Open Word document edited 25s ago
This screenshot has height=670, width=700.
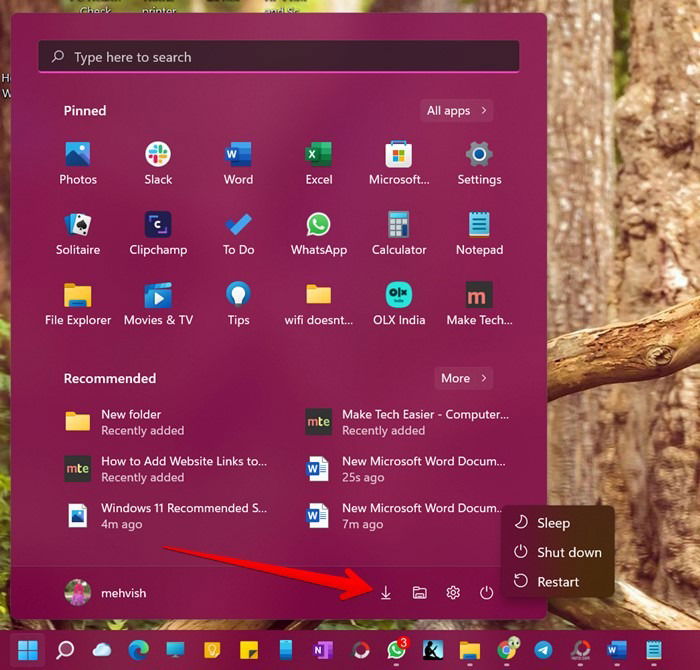coord(408,469)
